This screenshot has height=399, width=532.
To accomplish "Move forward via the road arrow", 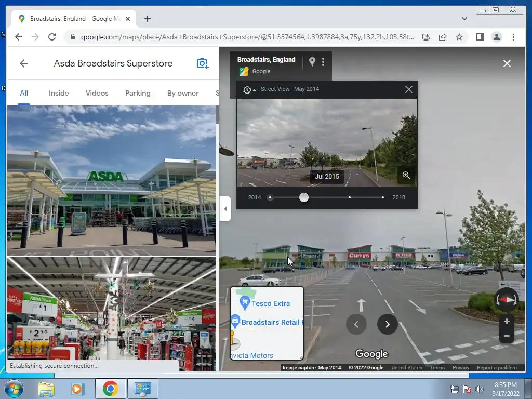I will (x=361, y=305).
